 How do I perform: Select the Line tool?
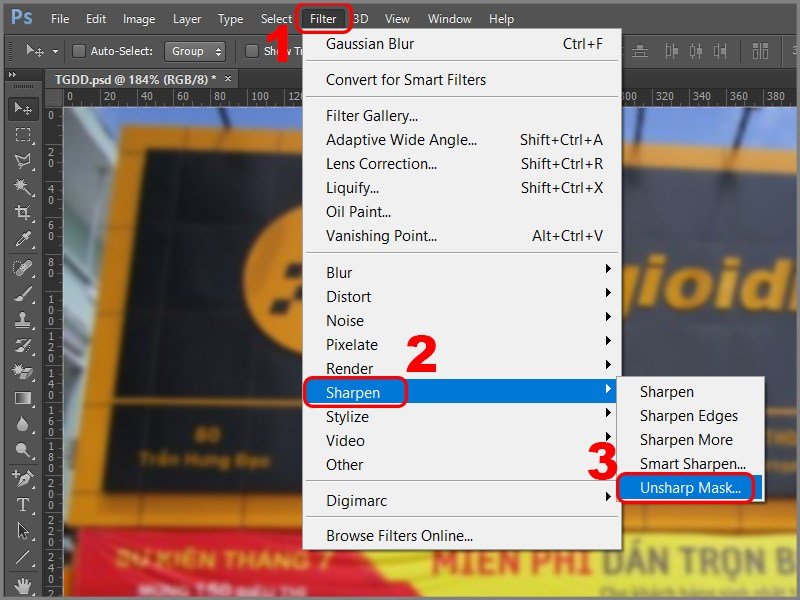(x=23, y=557)
